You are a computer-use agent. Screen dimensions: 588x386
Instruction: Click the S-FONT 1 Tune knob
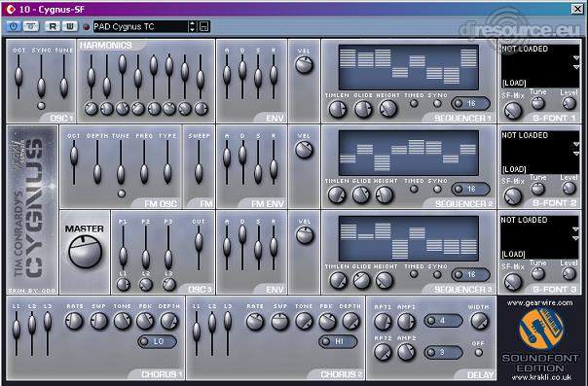[x=537, y=103]
